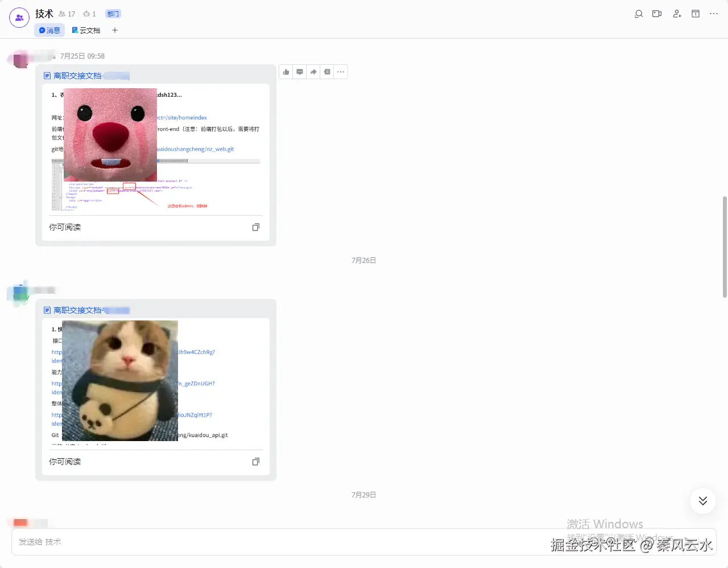
Task: Open the calendar icon in the header
Action: click(x=695, y=14)
